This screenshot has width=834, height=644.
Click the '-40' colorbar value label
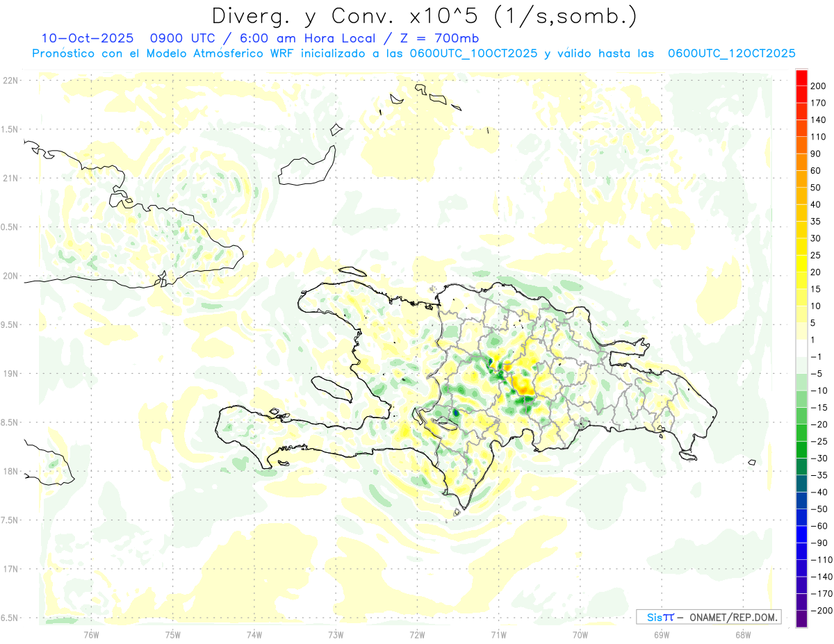tap(819, 493)
